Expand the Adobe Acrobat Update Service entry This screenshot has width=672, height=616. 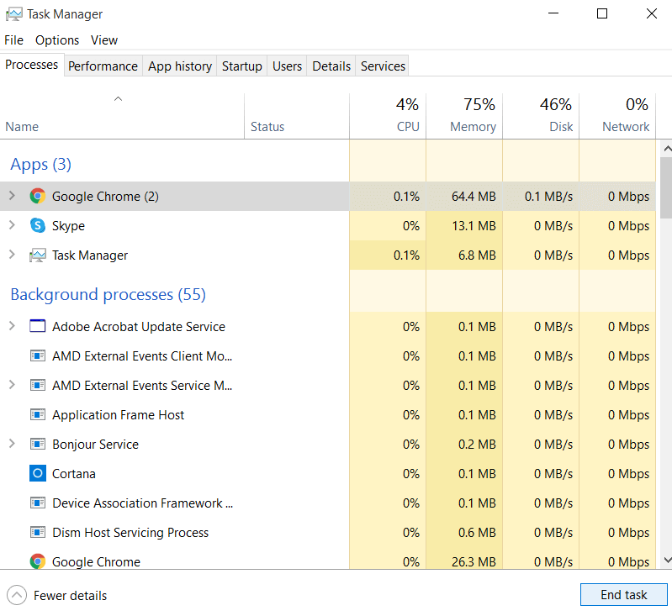click(x=12, y=327)
